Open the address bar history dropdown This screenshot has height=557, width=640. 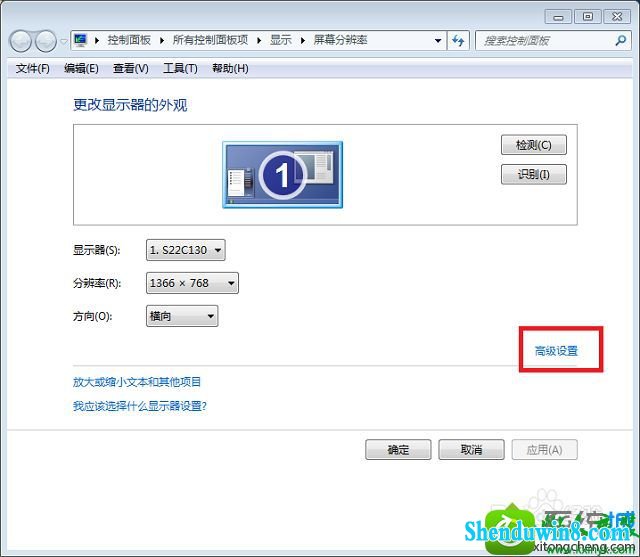[438, 40]
